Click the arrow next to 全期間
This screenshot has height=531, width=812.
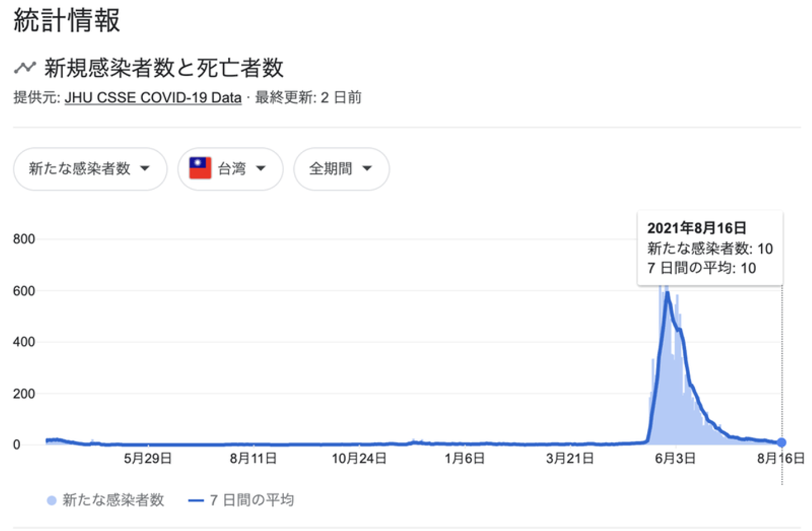point(367,168)
